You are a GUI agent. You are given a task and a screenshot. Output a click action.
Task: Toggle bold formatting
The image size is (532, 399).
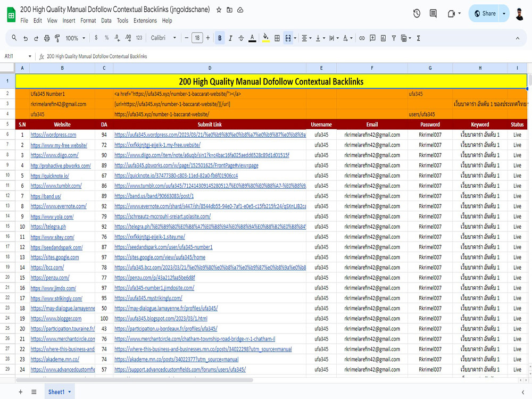pos(220,38)
